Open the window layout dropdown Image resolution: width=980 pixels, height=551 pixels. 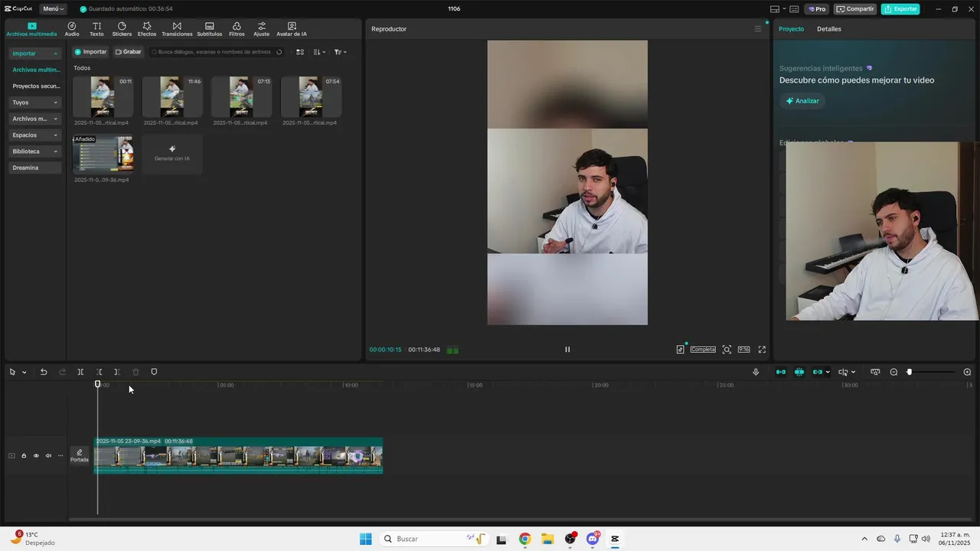(x=777, y=9)
